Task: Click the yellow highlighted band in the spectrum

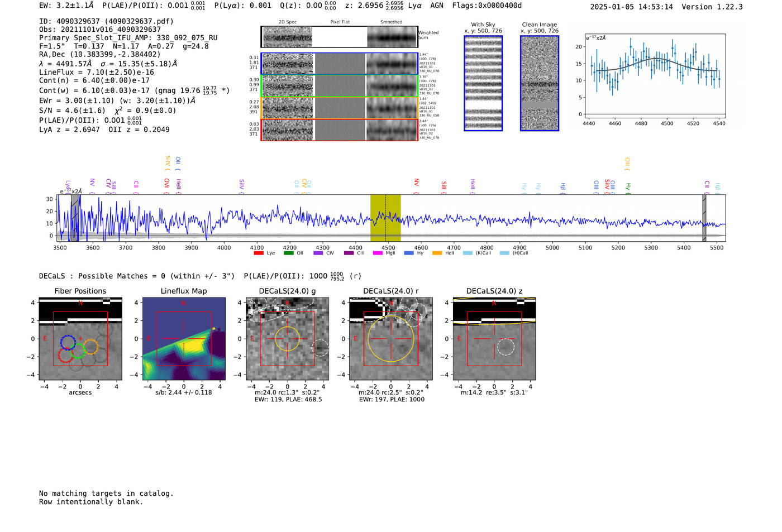Action: click(x=385, y=218)
